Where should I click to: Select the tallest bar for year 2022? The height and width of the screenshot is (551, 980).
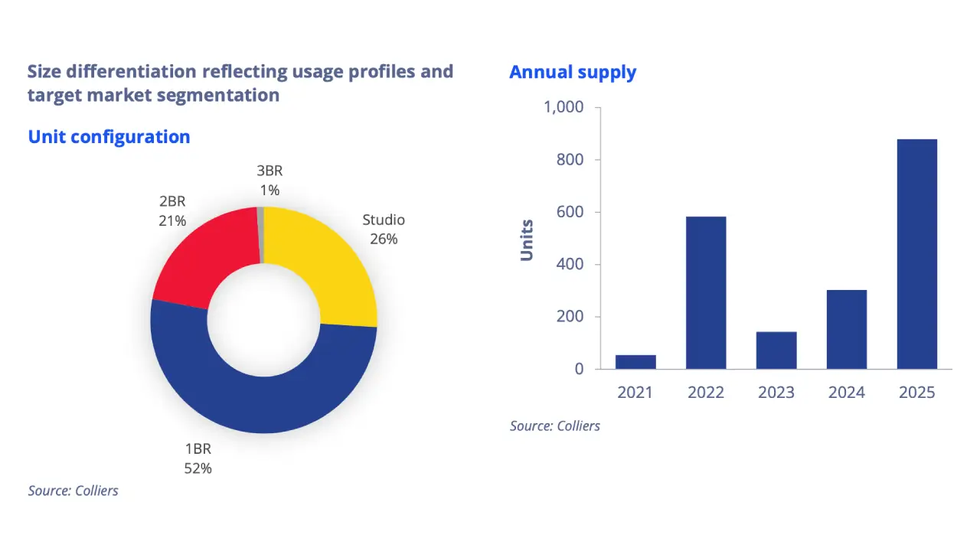point(705,291)
